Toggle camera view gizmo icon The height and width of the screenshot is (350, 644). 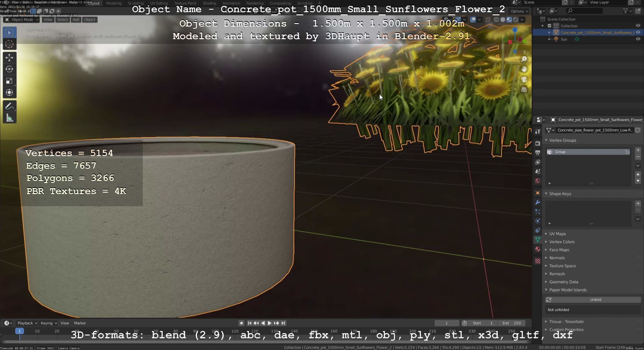click(524, 80)
